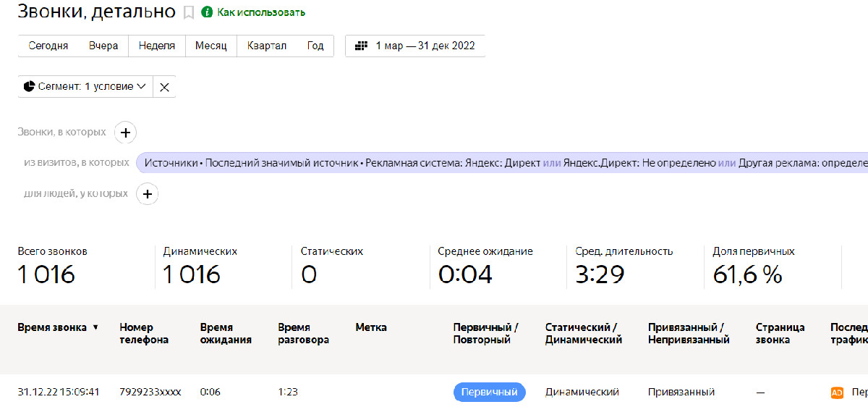Open the 'Источники' visit condition chip
The height and width of the screenshot is (407, 868).
click(x=502, y=163)
